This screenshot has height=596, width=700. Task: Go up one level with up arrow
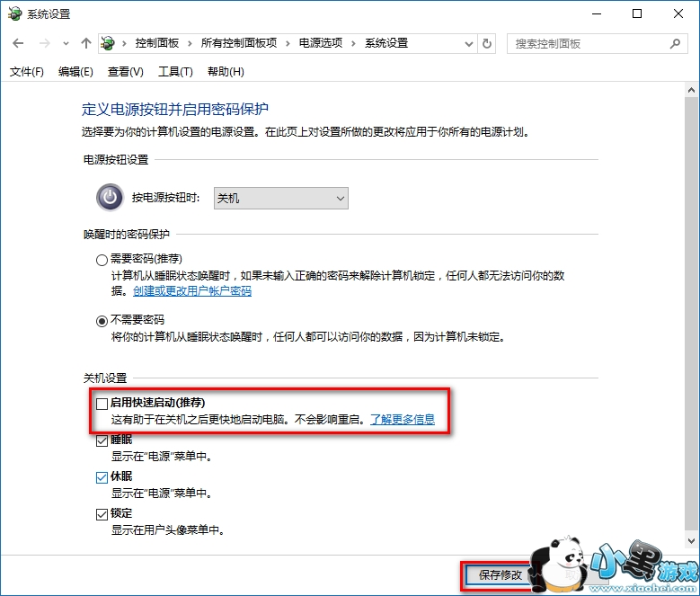86,43
